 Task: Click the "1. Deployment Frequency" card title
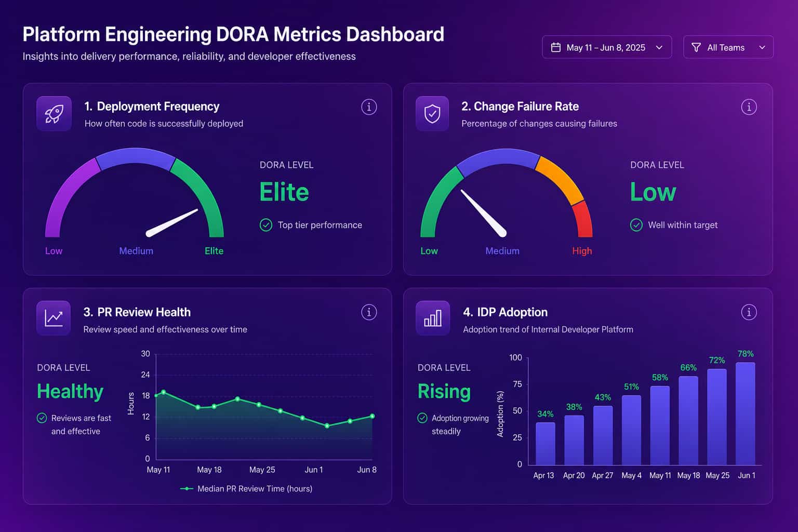(x=152, y=107)
